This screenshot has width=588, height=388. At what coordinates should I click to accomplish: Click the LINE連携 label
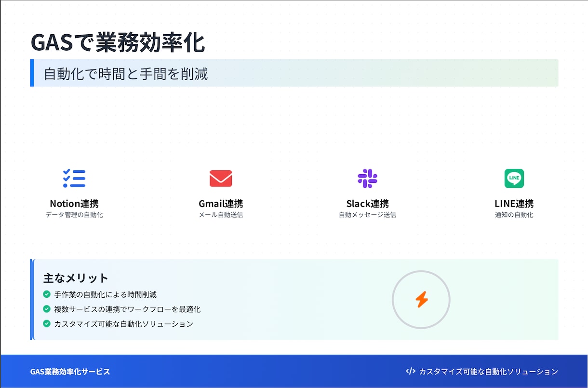pos(514,204)
